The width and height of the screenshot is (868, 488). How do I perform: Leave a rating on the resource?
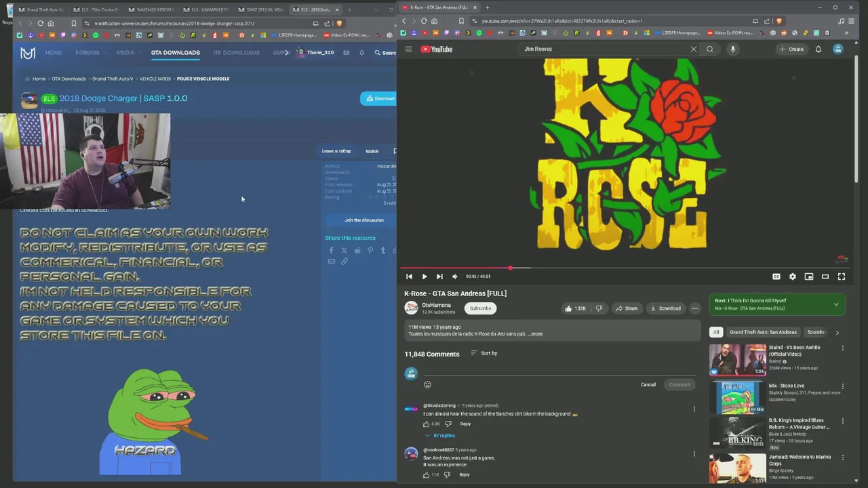click(336, 151)
